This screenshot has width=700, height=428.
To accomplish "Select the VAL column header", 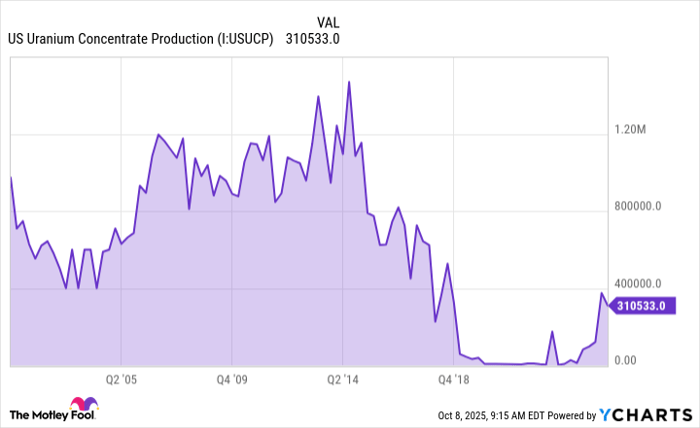I will pyautogui.click(x=328, y=22).
